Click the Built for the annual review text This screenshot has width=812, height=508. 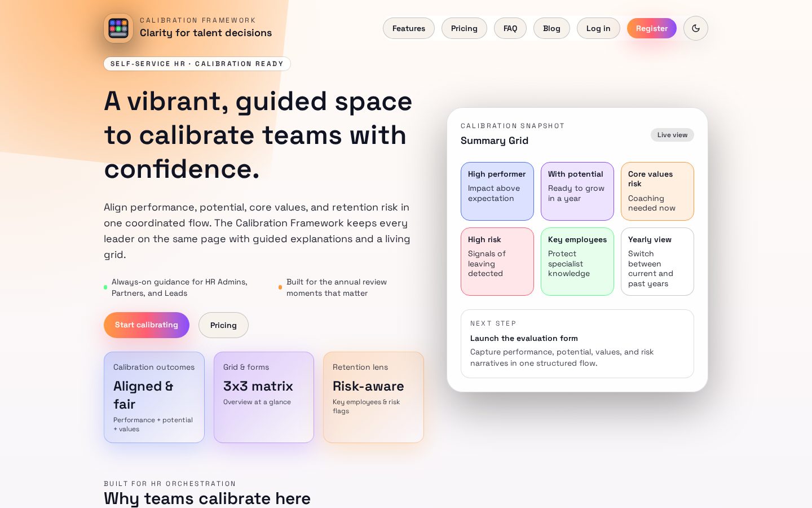pyautogui.click(x=337, y=287)
